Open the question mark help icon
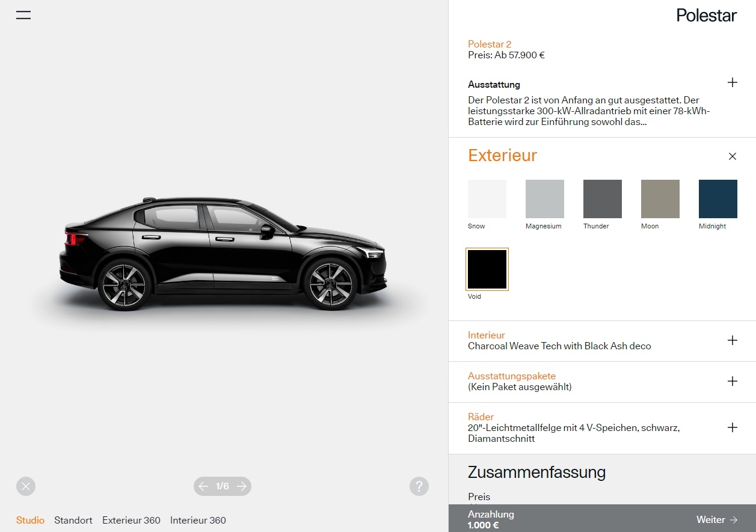The height and width of the screenshot is (532, 756). click(x=419, y=486)
